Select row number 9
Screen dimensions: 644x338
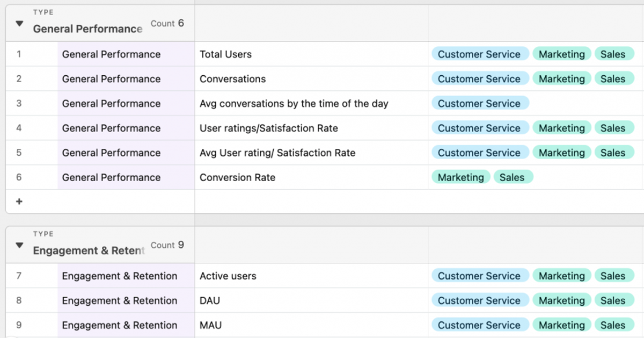click(x=19, y=326)
